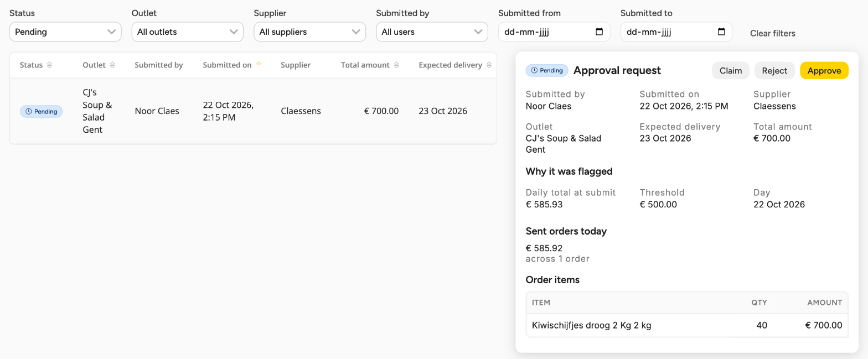Click Claessens supplier cell in table
Screen dimensions: 868x359
pos(301,111)
